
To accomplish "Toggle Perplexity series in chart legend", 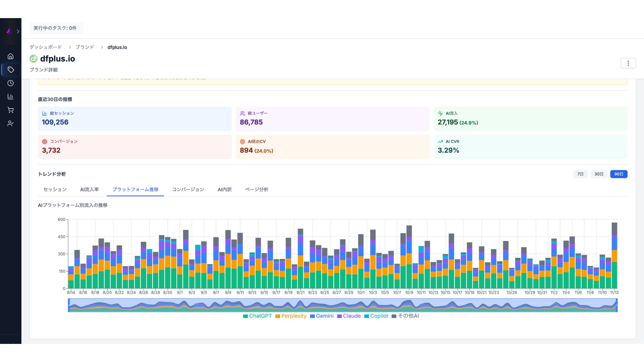I will coord(291,316).
